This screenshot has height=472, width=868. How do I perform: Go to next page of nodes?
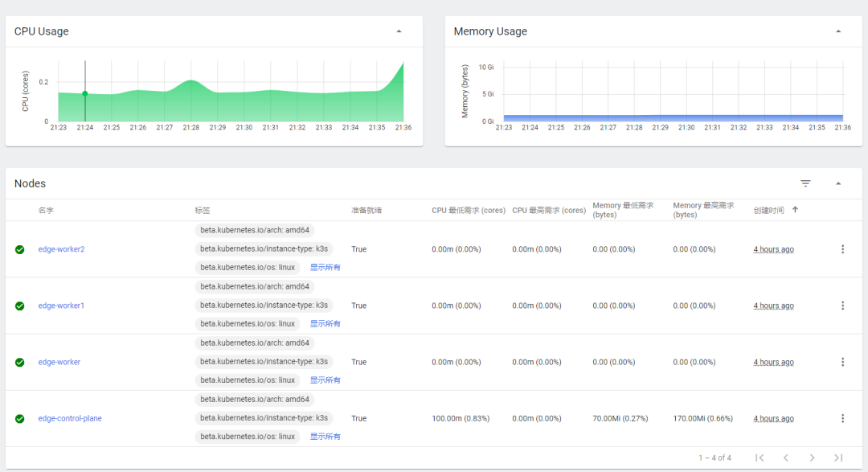coord(812,458)
